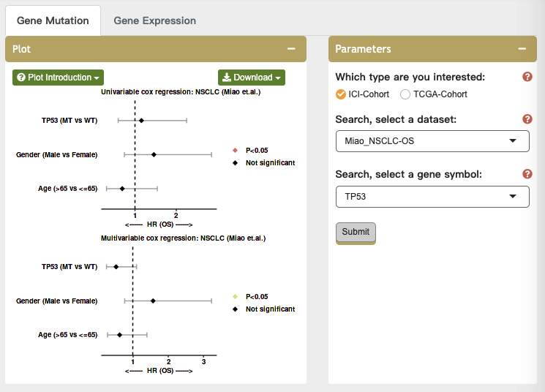545x392 pixels.
Task: Open the TP53 gene symbol dropdown
Action: [x=432, y=196]
